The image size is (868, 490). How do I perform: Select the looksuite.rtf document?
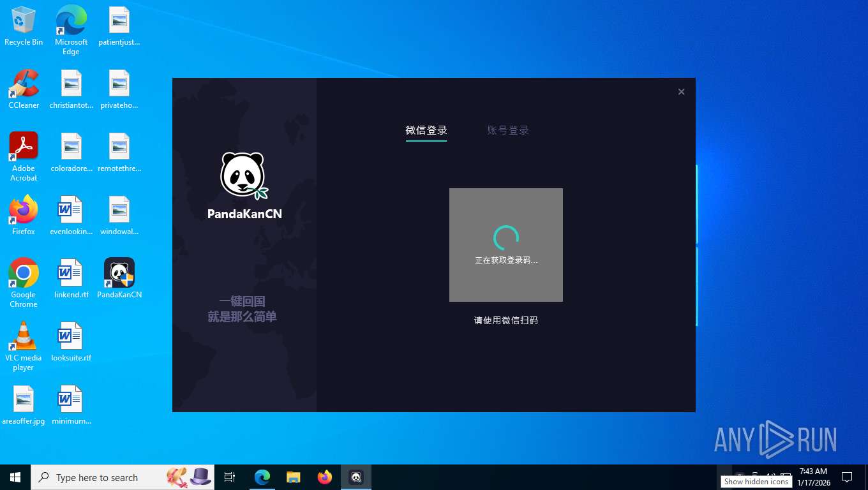point(71,342)
